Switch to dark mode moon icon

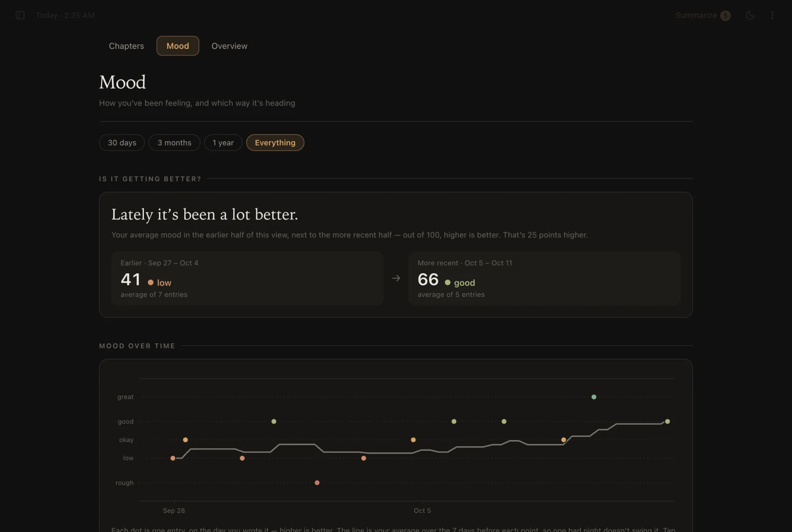750,15
